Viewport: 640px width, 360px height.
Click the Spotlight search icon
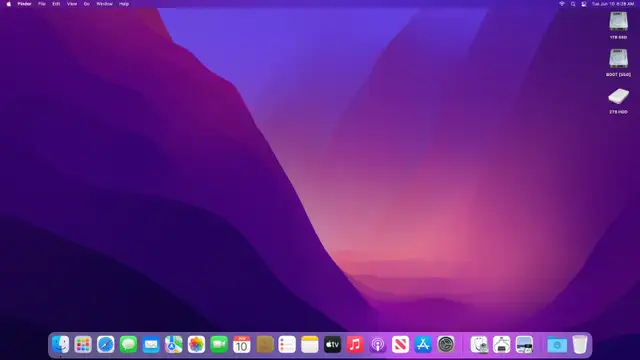point(573,4)
